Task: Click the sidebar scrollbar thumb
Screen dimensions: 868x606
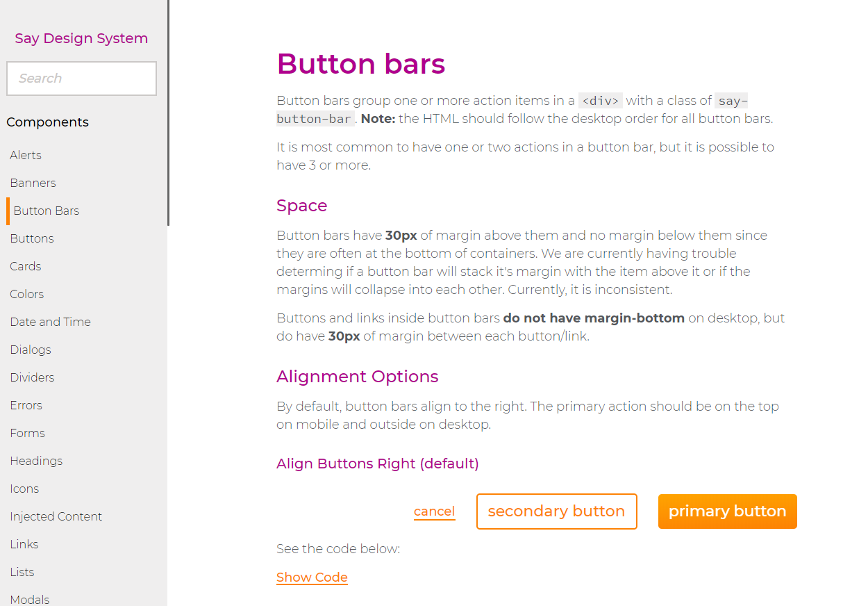Action: [x=168, y=113]
